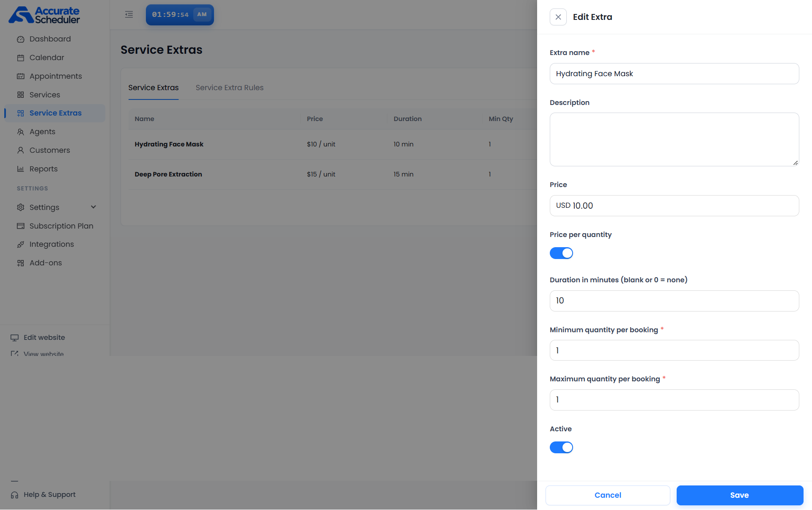Open the Dashboard icon in sidebar

point(20,39)
